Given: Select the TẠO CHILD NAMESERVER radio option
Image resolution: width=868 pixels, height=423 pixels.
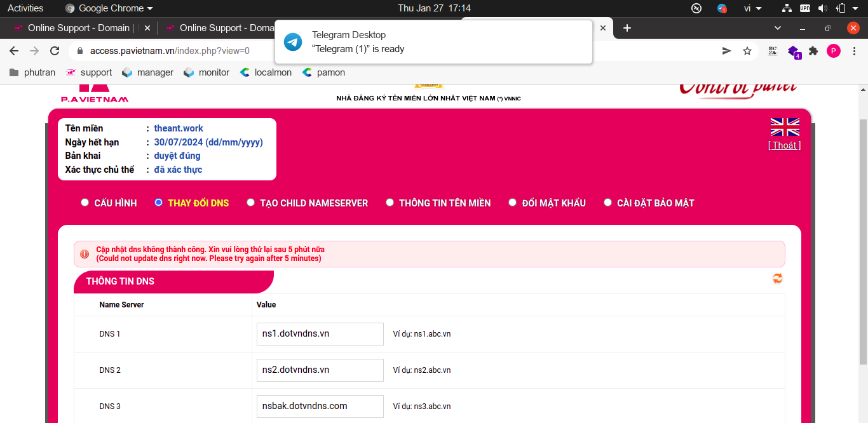Looking at the screenshot, I should [250, 203].
